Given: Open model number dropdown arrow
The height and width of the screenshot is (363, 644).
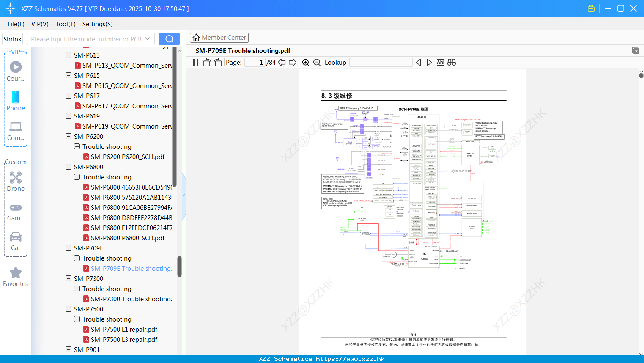Looking at the screenshot, I should (148, 39).
